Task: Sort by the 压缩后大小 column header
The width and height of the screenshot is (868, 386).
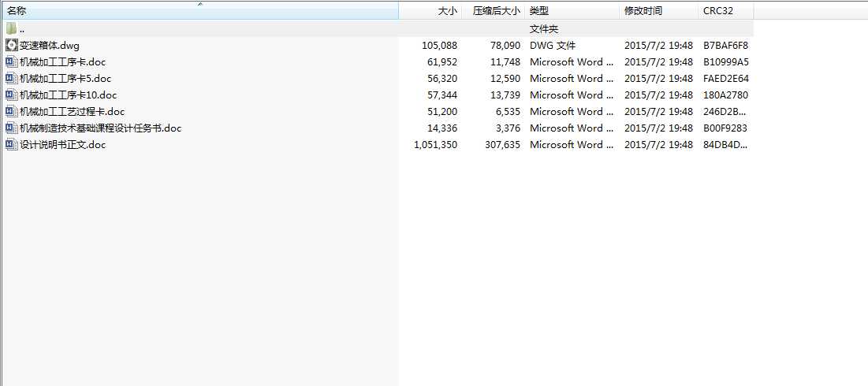Action: [494, 10]
